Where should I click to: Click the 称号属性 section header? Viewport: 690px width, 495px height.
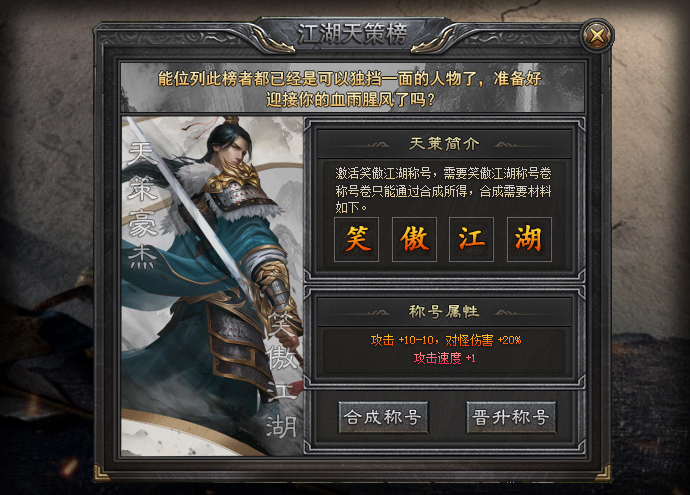coord(444,312)
